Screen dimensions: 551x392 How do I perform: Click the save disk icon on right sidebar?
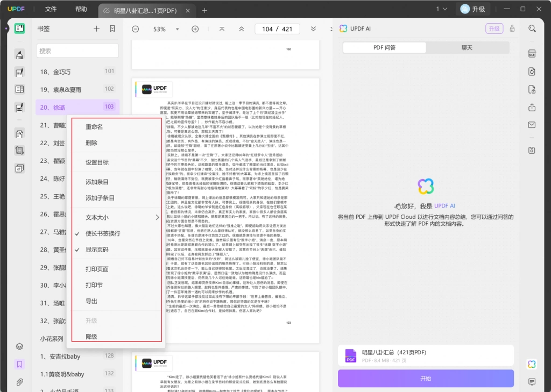(532, 151)
